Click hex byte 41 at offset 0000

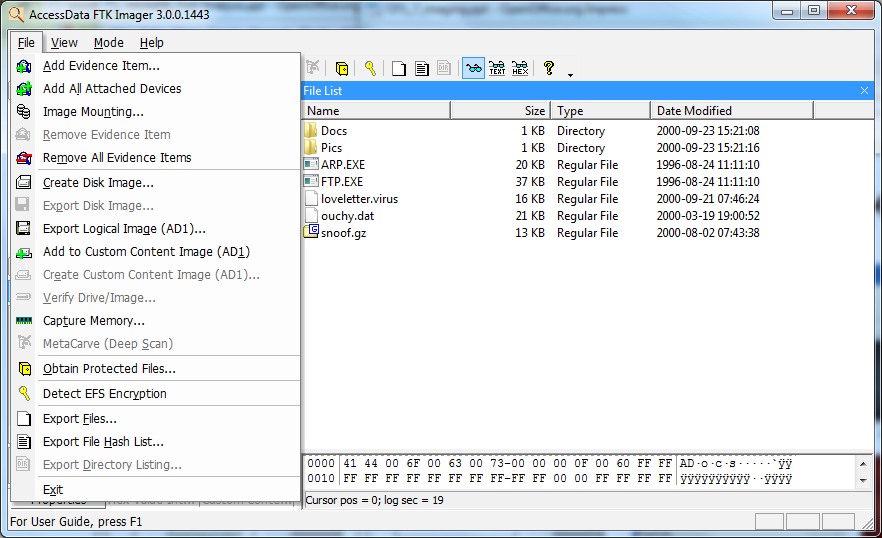[x=350, y=463]
